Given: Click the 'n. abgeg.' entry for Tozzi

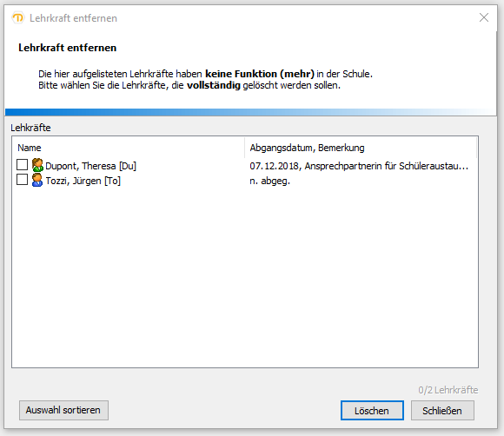Looking at the screenshot, I should pyautogui.click(x=270, y=181).
